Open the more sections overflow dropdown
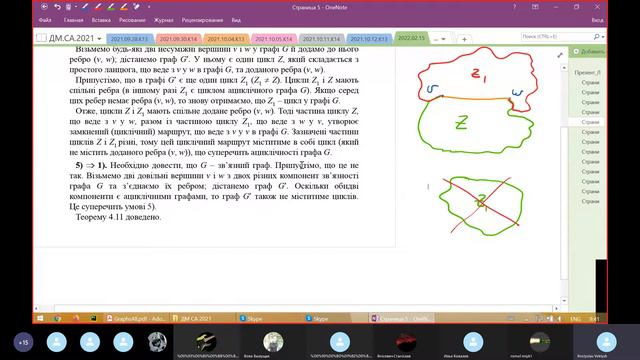 tap(440, 39)
